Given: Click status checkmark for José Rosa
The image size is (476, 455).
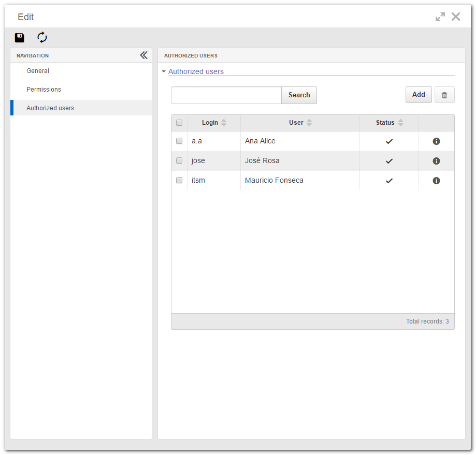Looking at the screenshot, I should (x=389, y=161).
